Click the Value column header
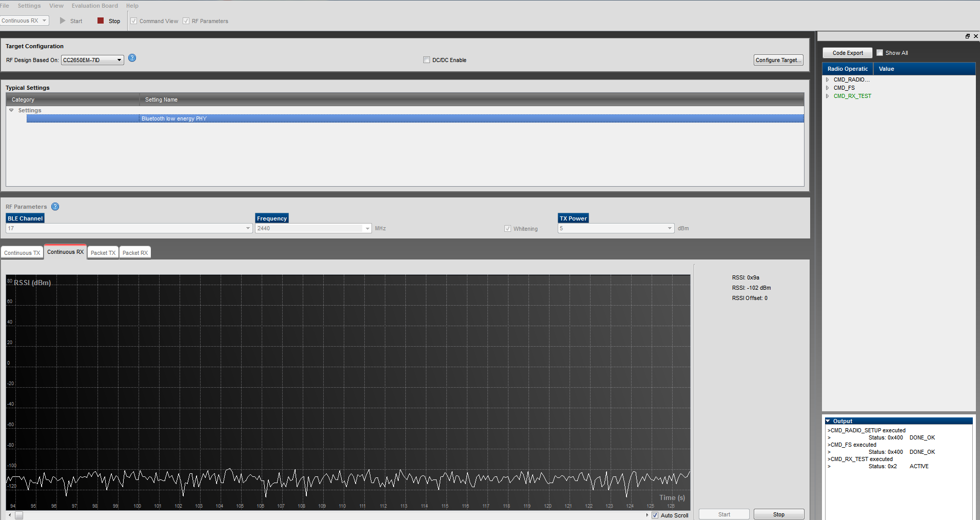 click(925, 69)
